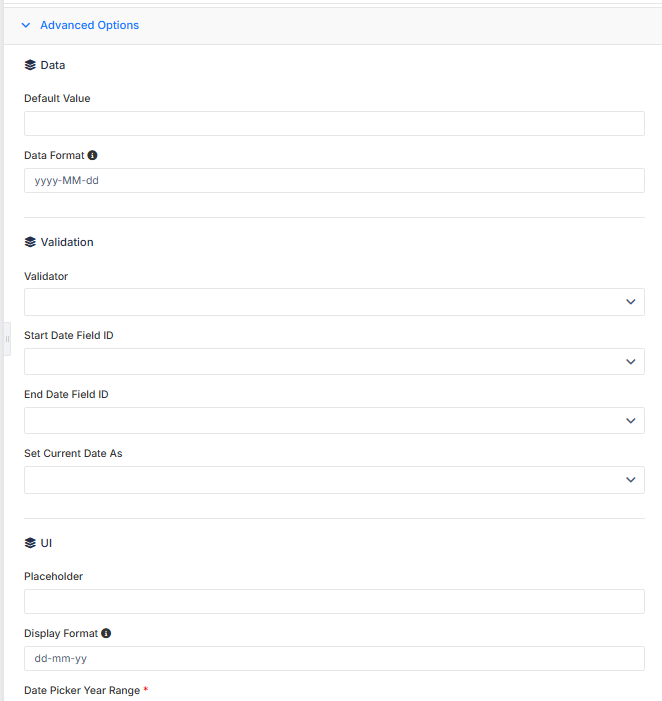
Task: Click the Validation section layers icon
Action: 30,242
